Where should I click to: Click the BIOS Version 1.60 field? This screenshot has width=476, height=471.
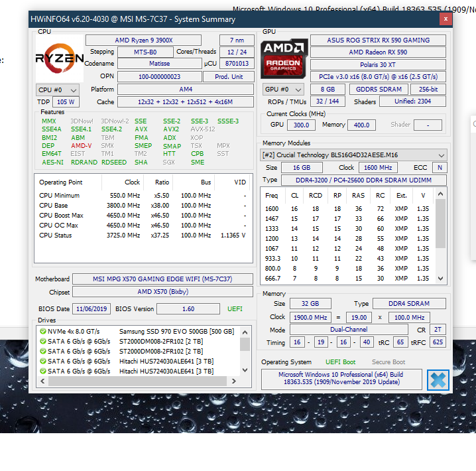click(x=188, y=309)
